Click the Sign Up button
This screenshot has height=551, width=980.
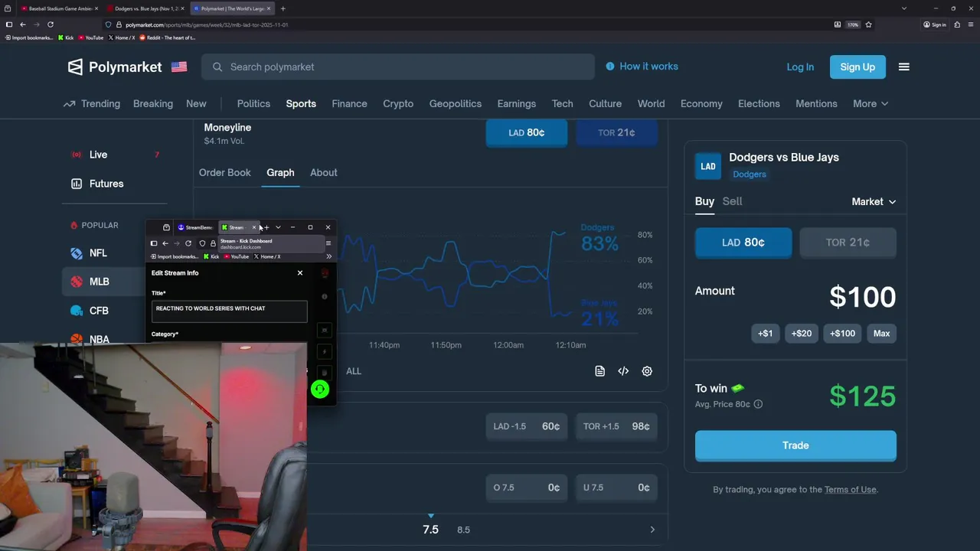click(x=857, y=67)
